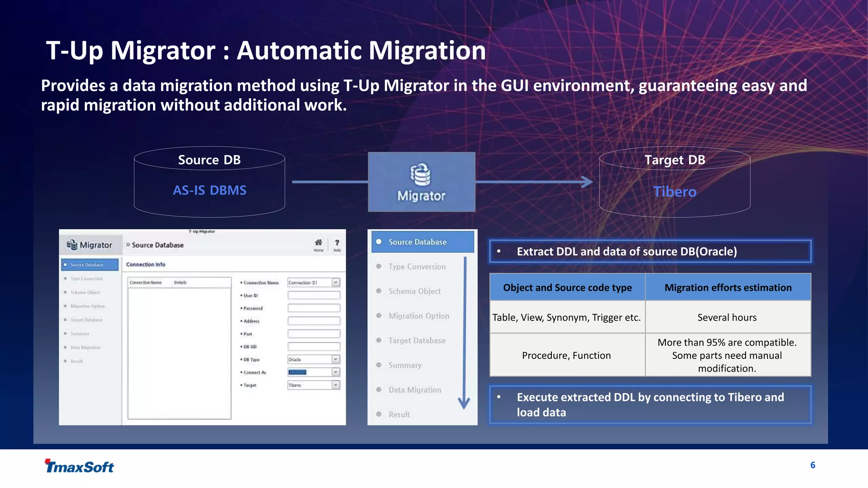The image size is (868, 488).
Task: Go to Schema Object in Migrator window sidebar
Action: (85, 292)
